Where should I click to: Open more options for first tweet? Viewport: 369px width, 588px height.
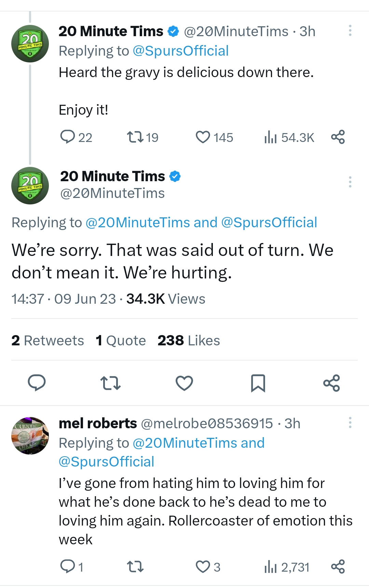(350, 31)
